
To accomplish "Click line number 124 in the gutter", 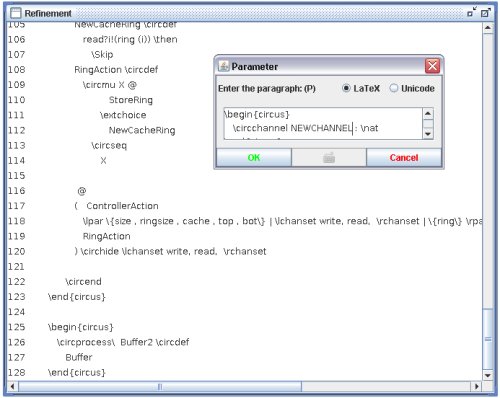I will [16, 312].
